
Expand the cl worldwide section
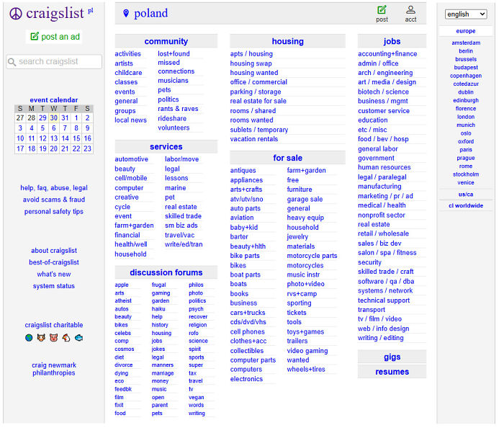[x=466, y=205]
